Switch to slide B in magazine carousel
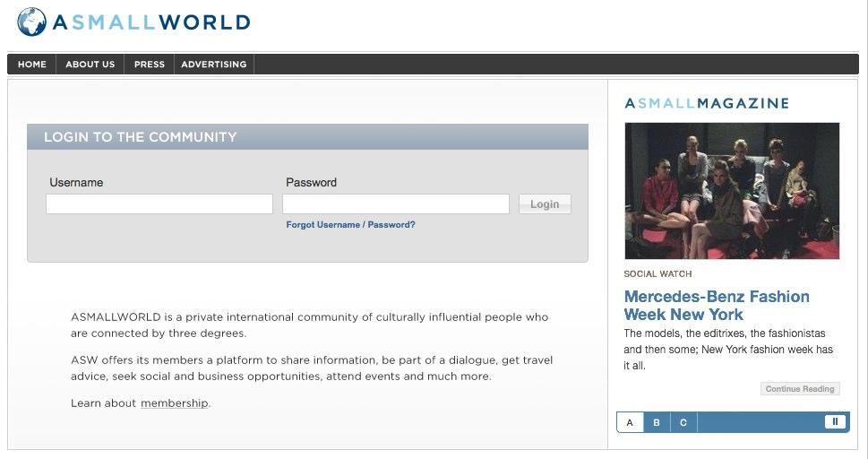Screen dimensions: 868x459 [657, 422]
